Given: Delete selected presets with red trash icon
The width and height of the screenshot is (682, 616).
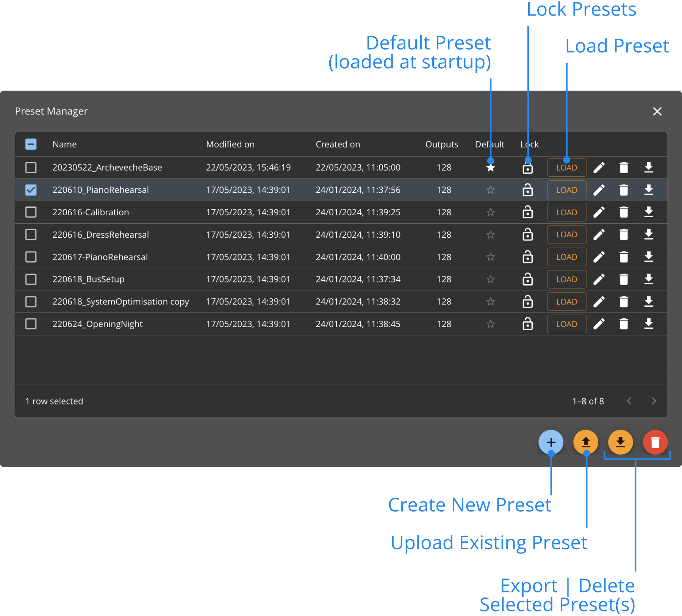Looking at the screenshot, I should (x=655, y=442).
